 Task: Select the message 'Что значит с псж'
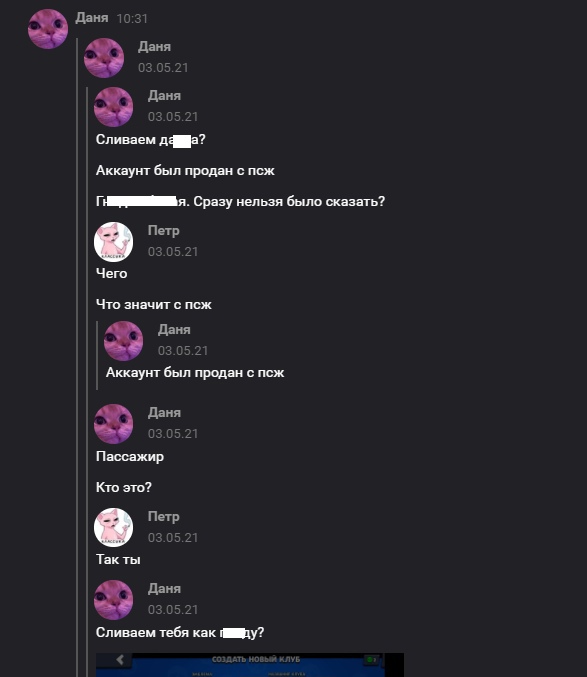tap(154, 304)
